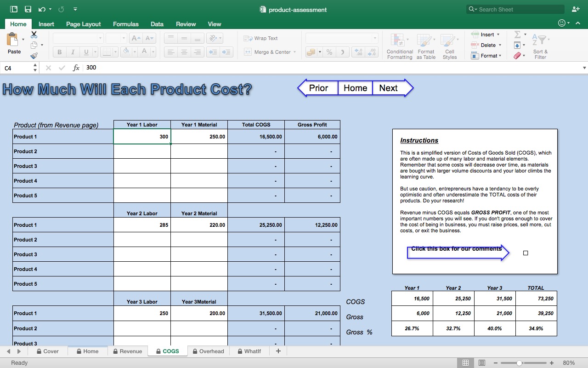This screenshot has height=368, width=588.
Task: Click the Italic formatting icon
Action: click(x=73, y=52)
